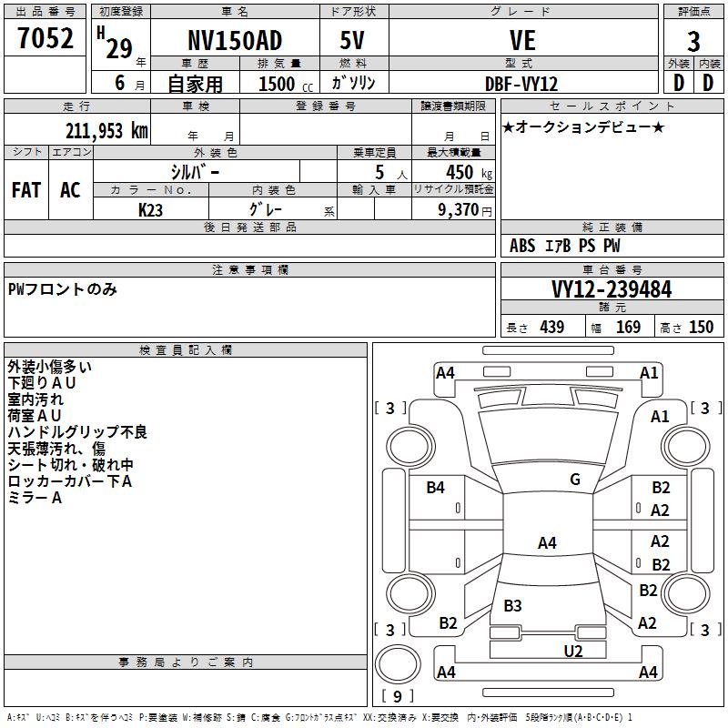Click the PWフロントのみ caution note
The image size is (728, 728).
click(x=62, y=289)
